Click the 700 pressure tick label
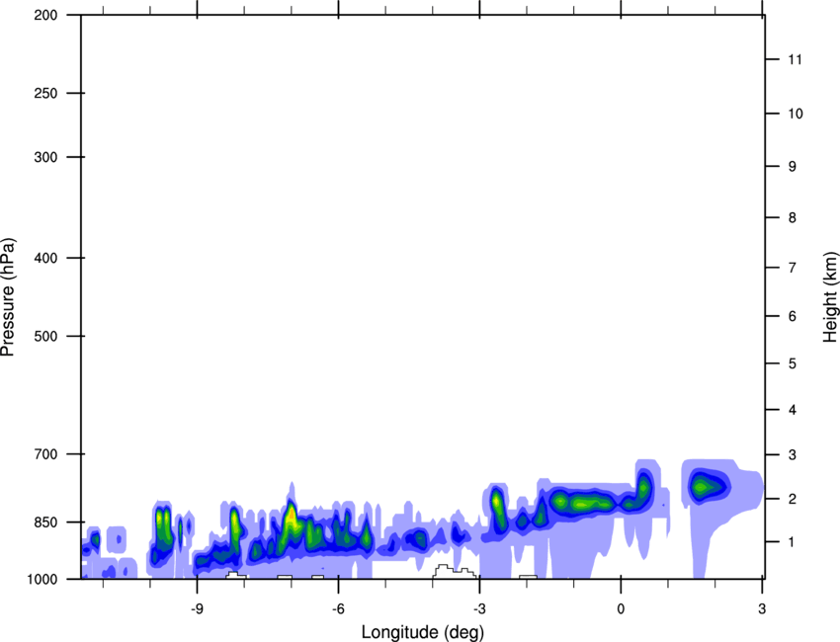This screenshot has width=840, height=642. 45,454
